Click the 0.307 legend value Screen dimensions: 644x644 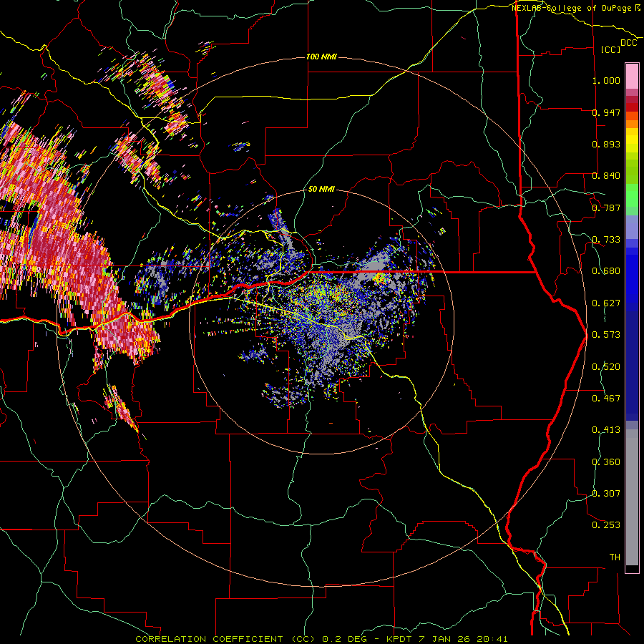pos(606,494)
